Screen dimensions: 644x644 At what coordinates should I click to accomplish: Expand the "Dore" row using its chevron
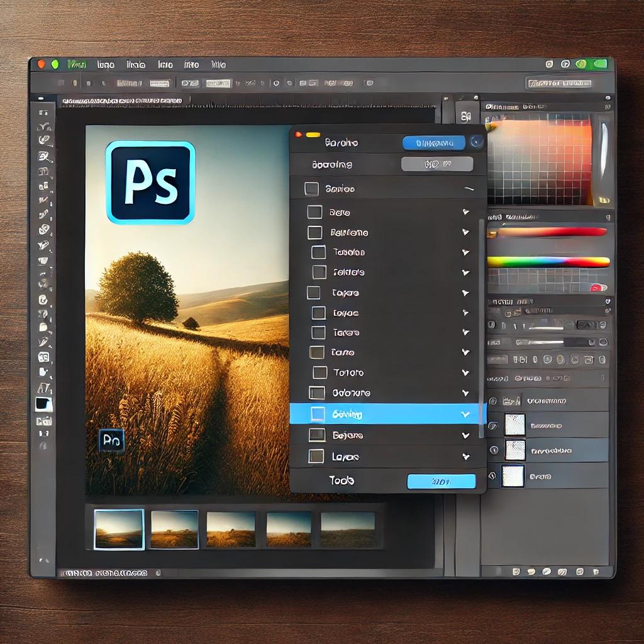466,212
